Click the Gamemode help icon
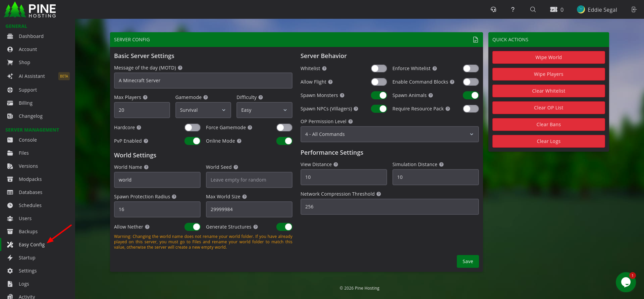Viewport: 644px width, 299px height. [x=206, y=97]
